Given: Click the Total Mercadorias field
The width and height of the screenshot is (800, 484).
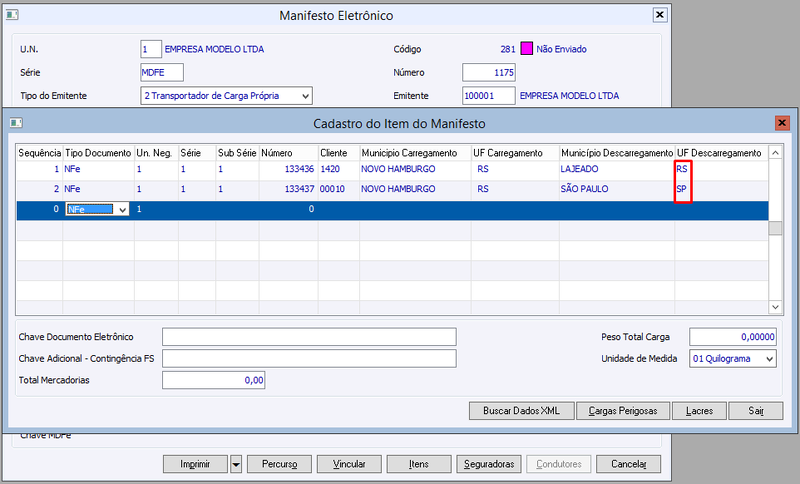Looking at the screenshot, I should click(x=213, y=380).
